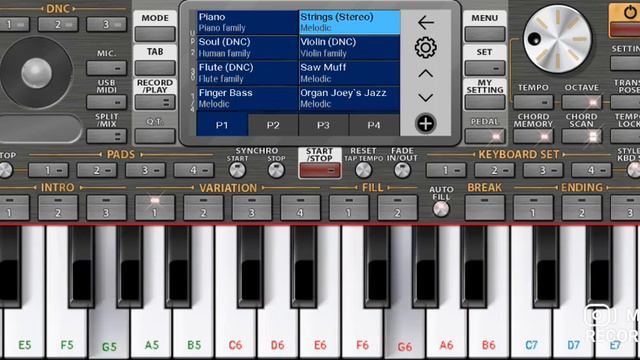Open the MENU button
640x360 pixels.
click(485, 34)
